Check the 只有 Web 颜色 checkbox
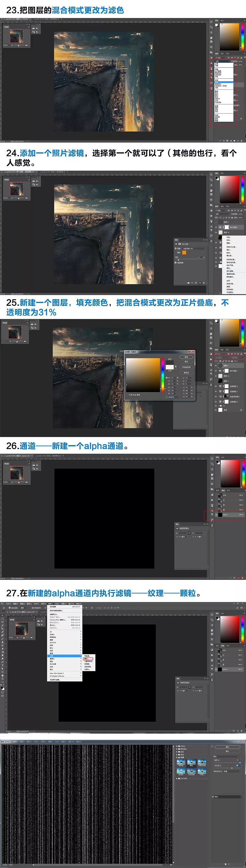The image size is (246, 868). pos(127,395)
